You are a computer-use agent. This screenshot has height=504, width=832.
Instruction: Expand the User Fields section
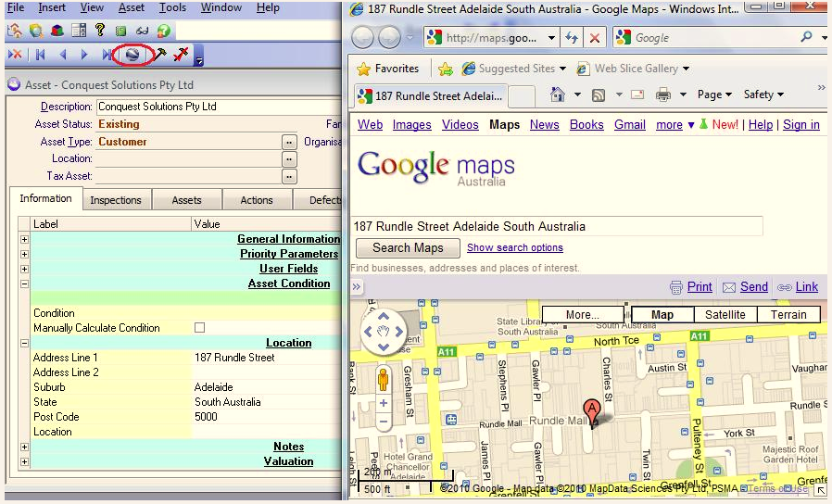24,269
